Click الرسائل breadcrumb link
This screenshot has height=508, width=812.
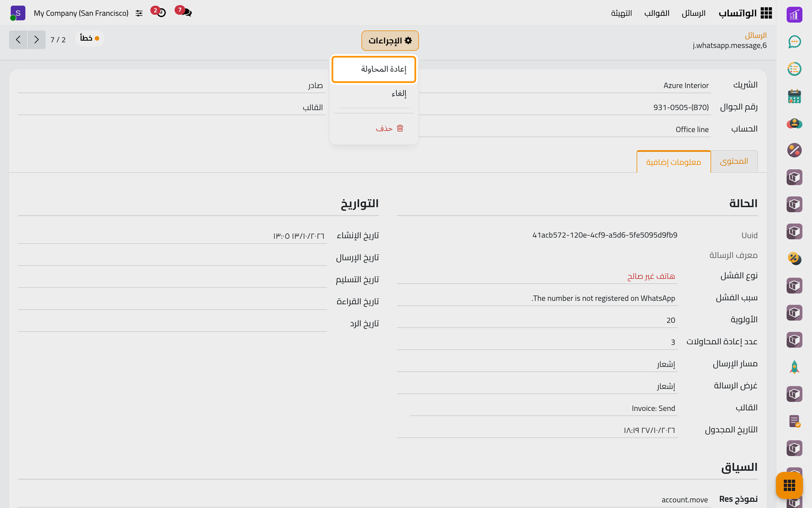(755, 35)
